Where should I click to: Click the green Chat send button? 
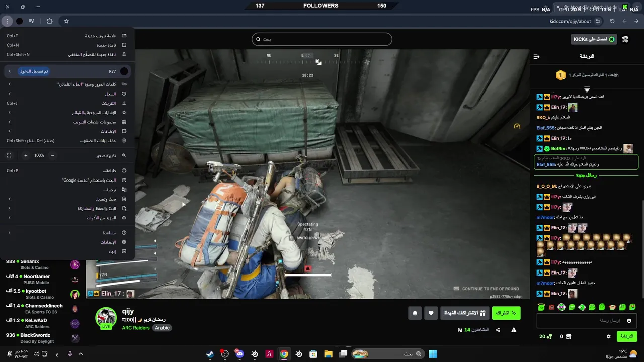627,336
